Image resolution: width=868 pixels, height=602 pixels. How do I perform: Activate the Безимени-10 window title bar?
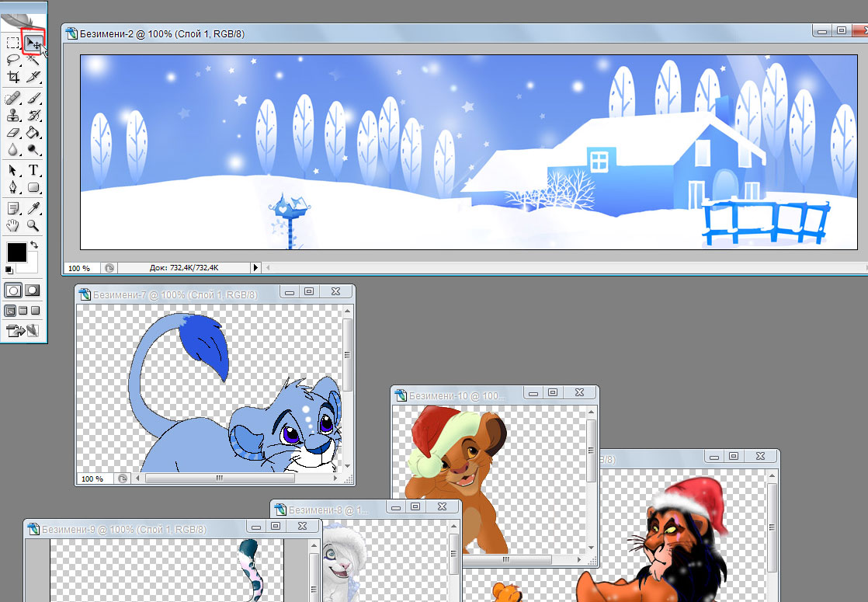coord(457,395)
